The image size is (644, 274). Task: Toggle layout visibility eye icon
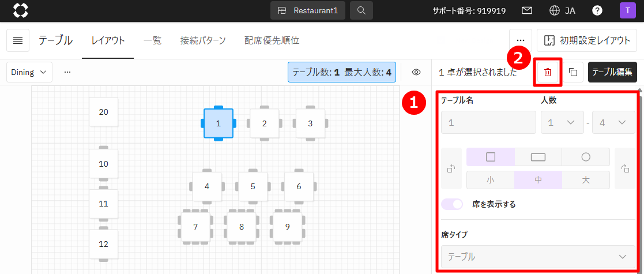point(416,72)
